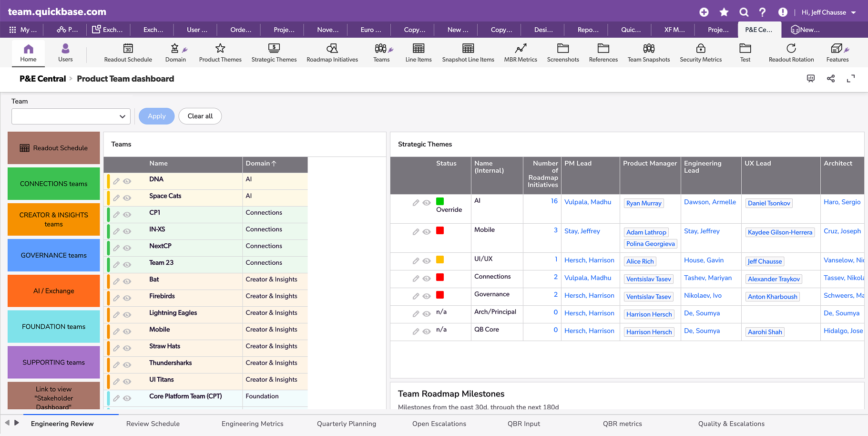Click the share icon on dashboard header

coord(831,79)
